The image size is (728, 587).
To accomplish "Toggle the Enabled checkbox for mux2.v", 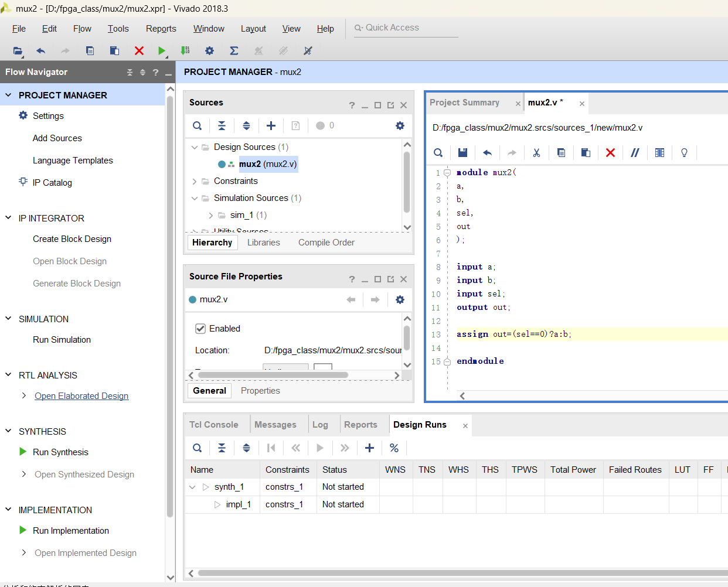I will pos(200,329).
